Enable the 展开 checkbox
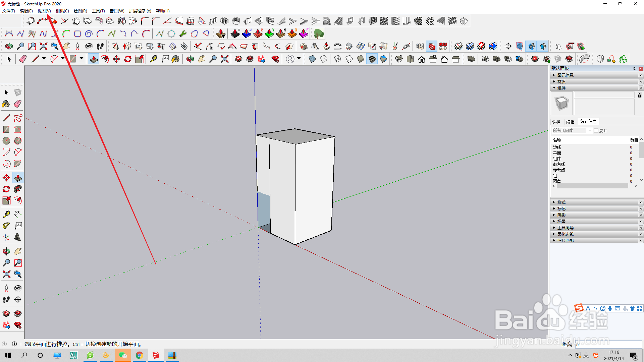 tap(596, 131)
